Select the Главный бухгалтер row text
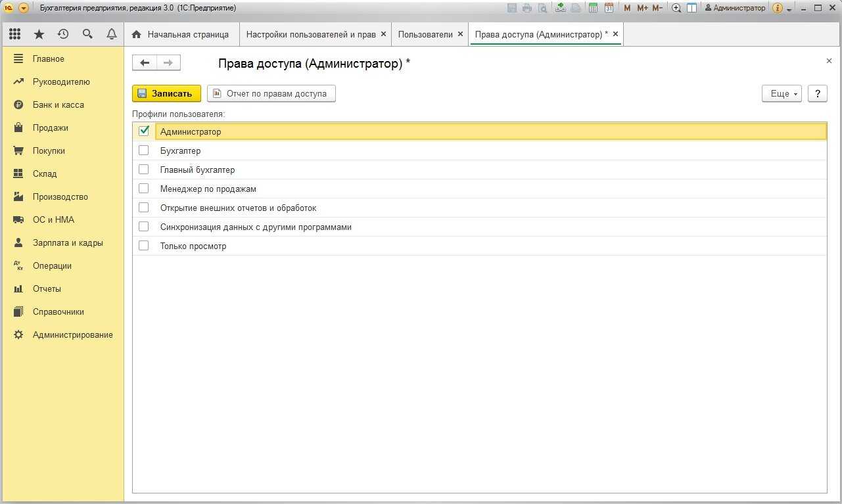 [197, 170]
